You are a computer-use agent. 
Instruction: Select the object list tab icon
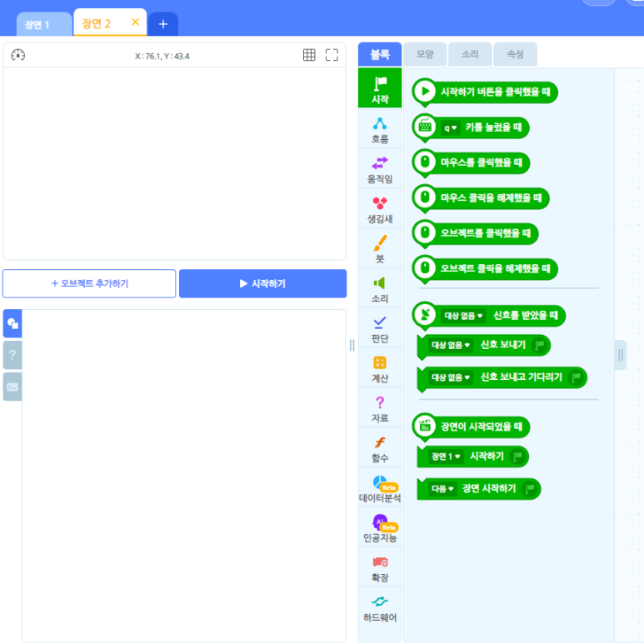click(x=12, y=323)
